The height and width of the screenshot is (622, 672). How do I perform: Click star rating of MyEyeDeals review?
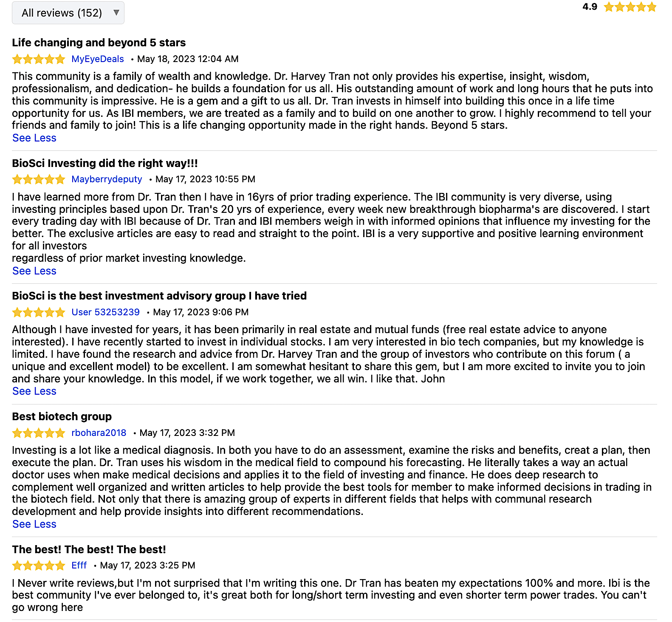39,59
